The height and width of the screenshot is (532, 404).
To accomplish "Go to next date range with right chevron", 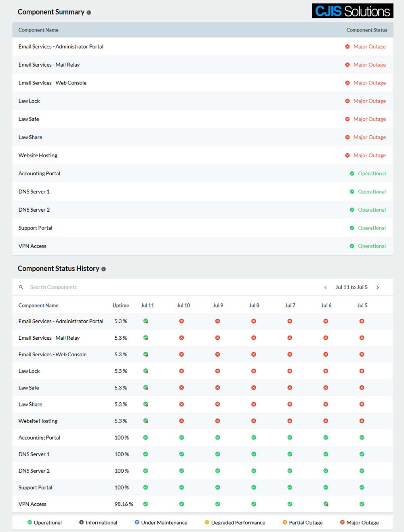I will coord(378,287).
